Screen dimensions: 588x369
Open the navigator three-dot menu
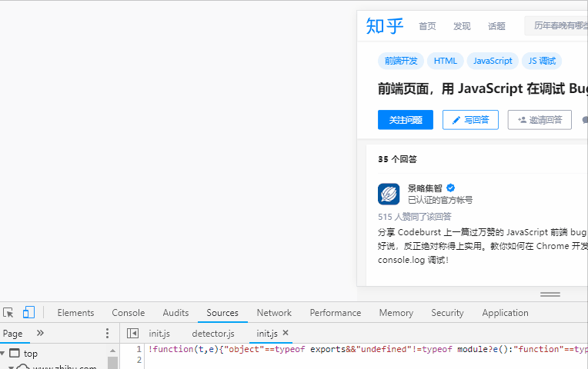point(107,334)
